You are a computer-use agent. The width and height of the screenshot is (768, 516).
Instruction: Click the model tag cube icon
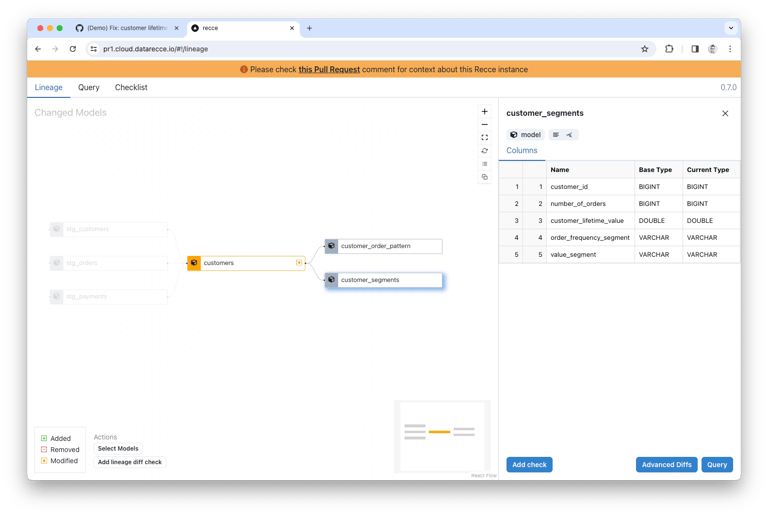(513, 135)
